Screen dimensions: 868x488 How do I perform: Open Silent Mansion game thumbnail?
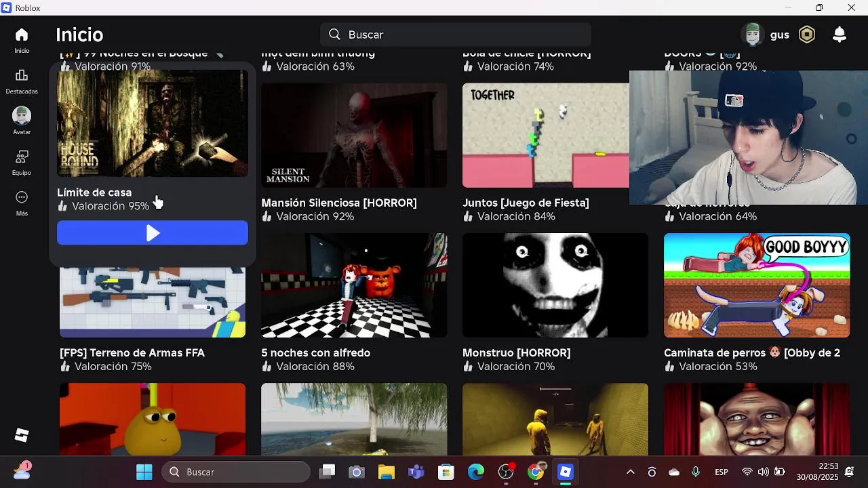354,136
